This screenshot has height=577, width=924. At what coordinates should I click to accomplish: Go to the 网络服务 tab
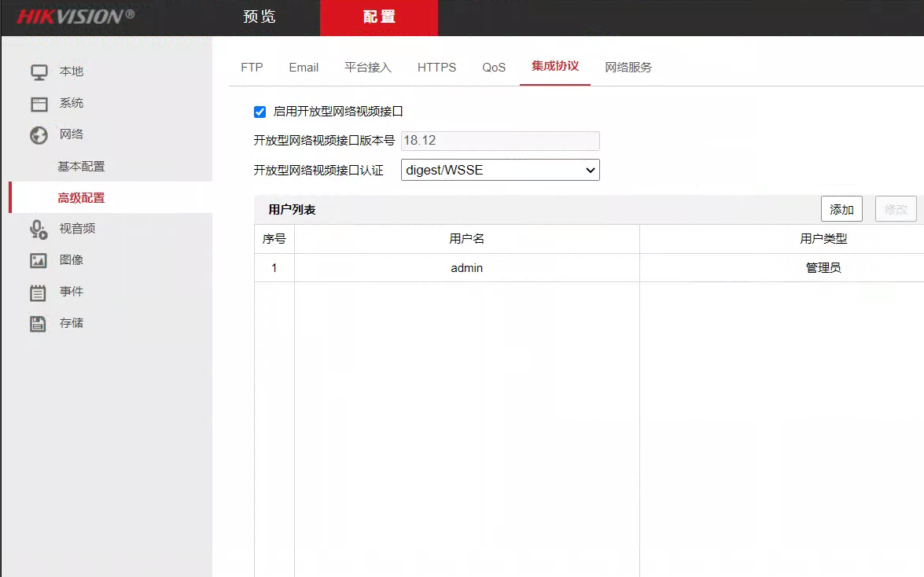(x=628, y=68)
